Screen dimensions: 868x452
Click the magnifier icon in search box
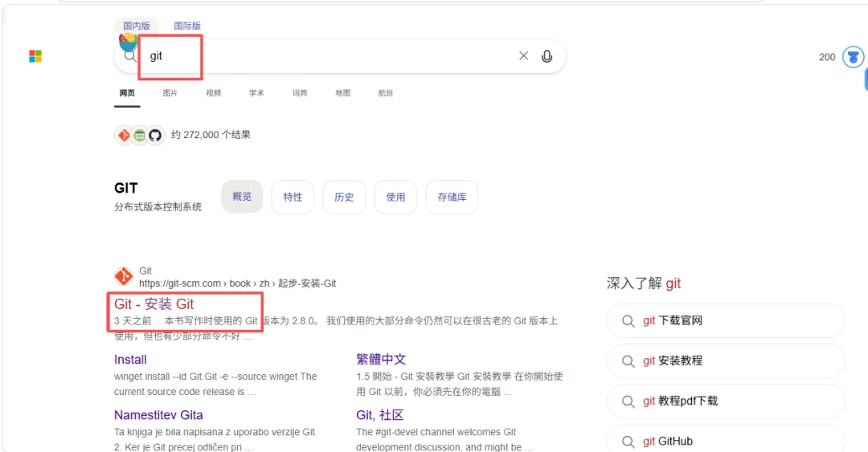pos(129,56)
